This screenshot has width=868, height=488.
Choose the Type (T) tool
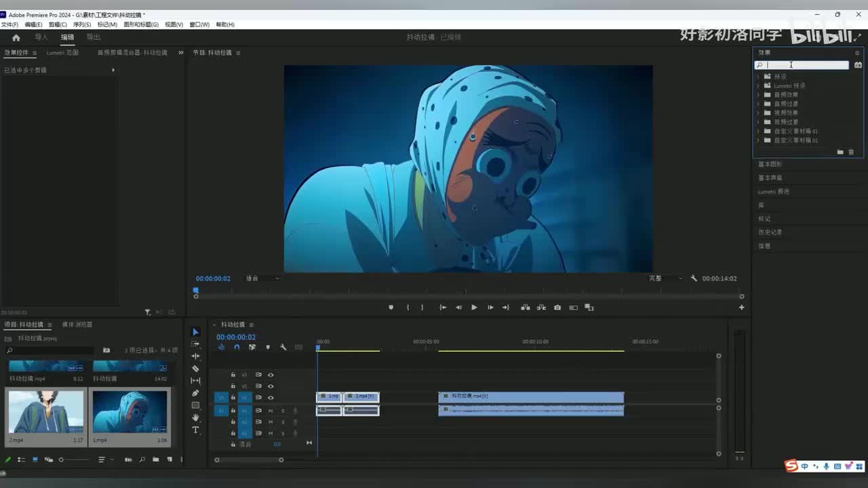196,430
